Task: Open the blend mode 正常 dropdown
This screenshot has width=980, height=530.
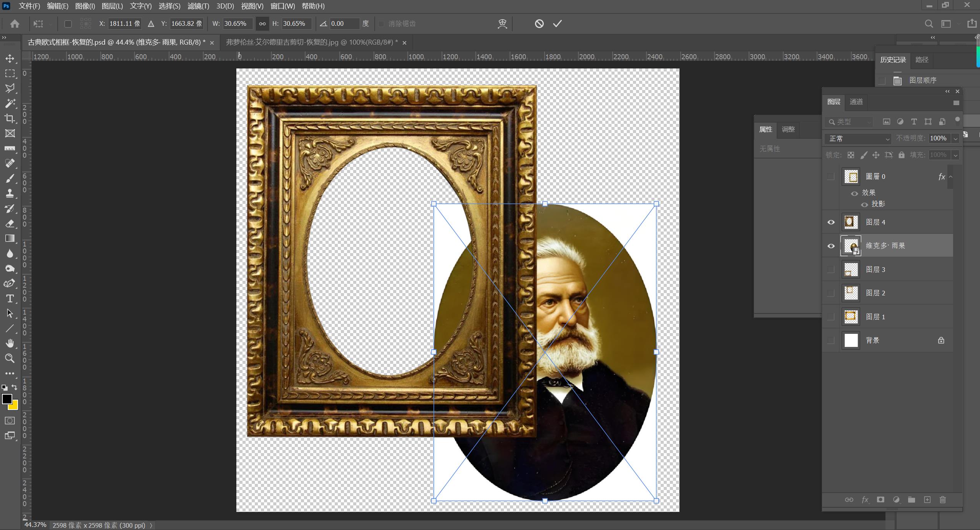Action: pos(858,138)
